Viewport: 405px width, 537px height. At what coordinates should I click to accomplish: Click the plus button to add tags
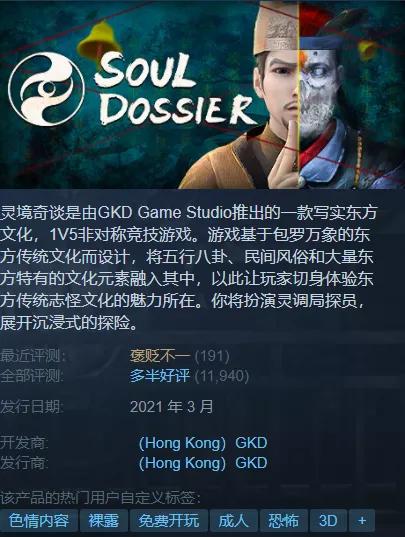pos(362,521)
